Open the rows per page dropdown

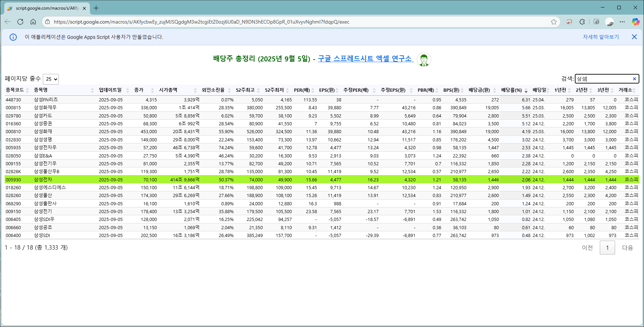tap(51, 79)
